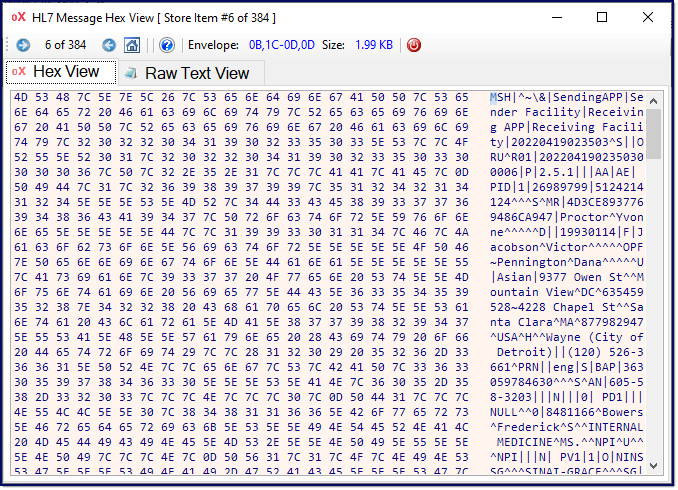Close the HL7 Message Hex View window
Screen dimensions: 678x490
[648, 17]
